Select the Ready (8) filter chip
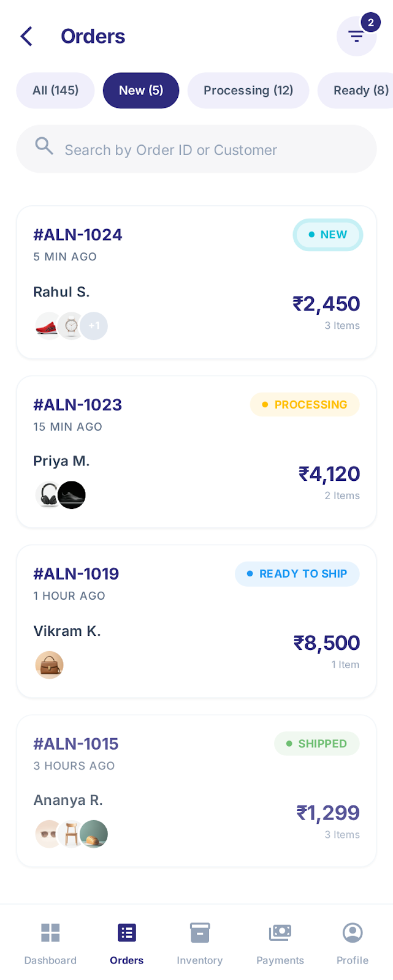 pyautogui.click(x=359, y=90)
